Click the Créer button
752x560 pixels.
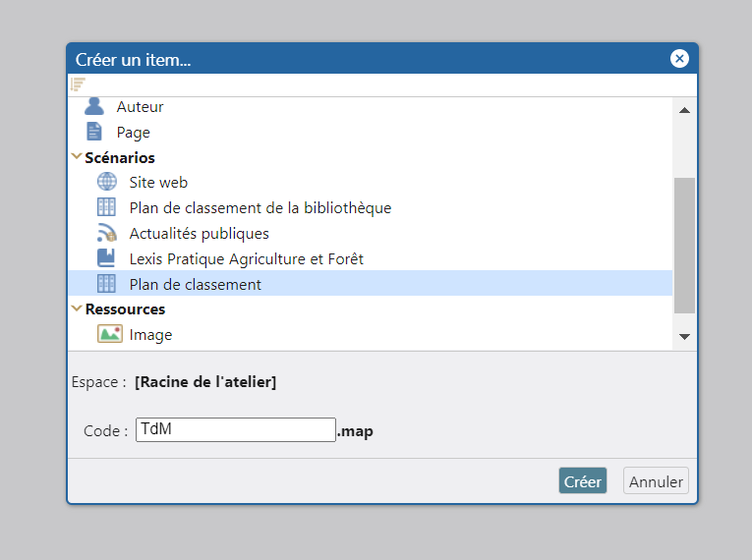point(583,480)
